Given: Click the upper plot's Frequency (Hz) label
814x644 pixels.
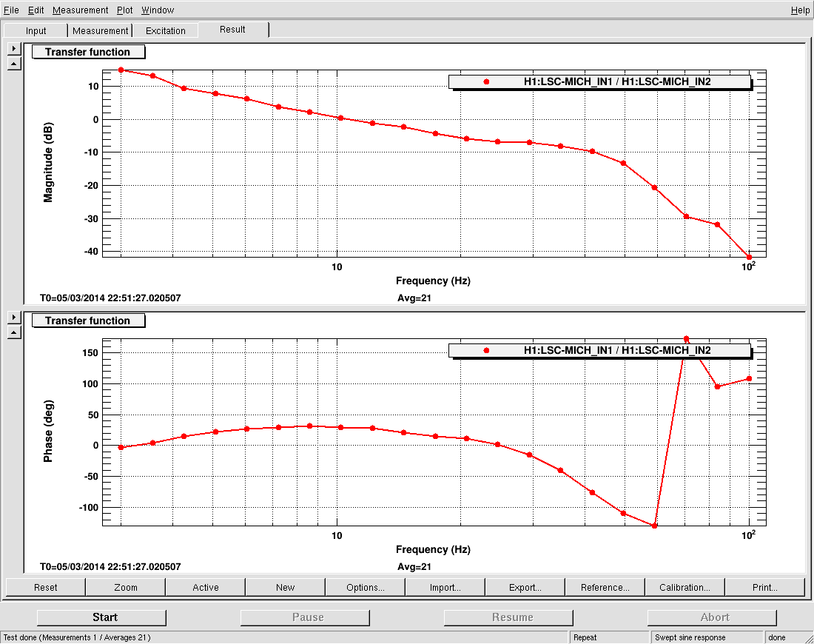Looking at the screenshot, I should 433,281.
